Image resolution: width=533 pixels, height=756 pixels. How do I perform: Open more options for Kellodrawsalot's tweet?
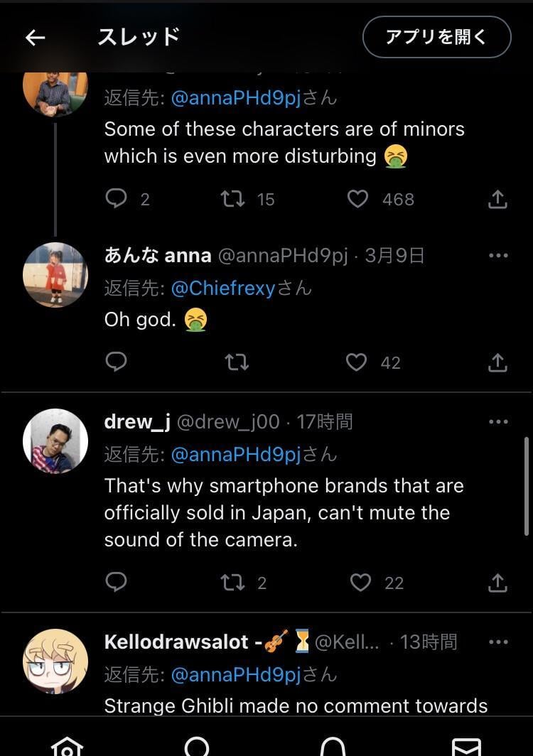(498, 642)
